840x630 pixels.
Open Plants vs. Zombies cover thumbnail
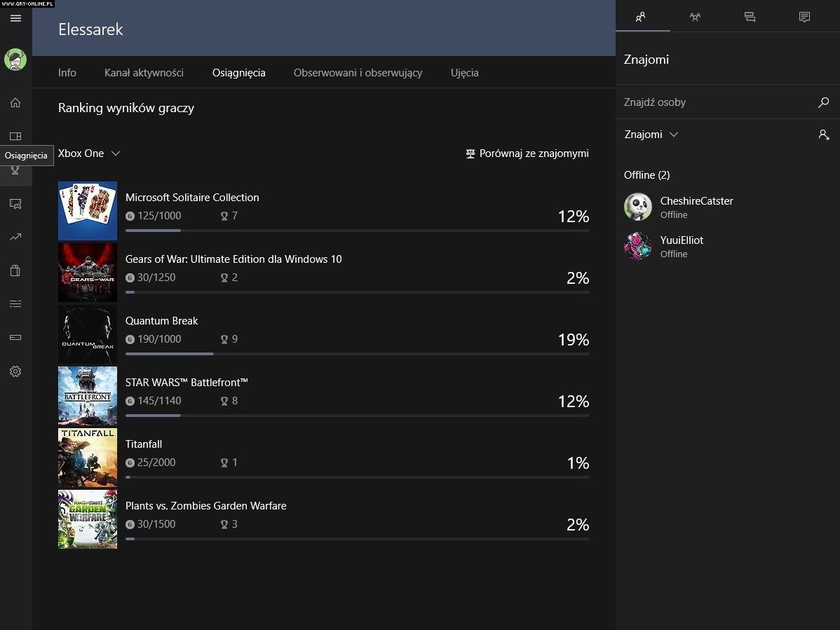[x=88, y=519]
